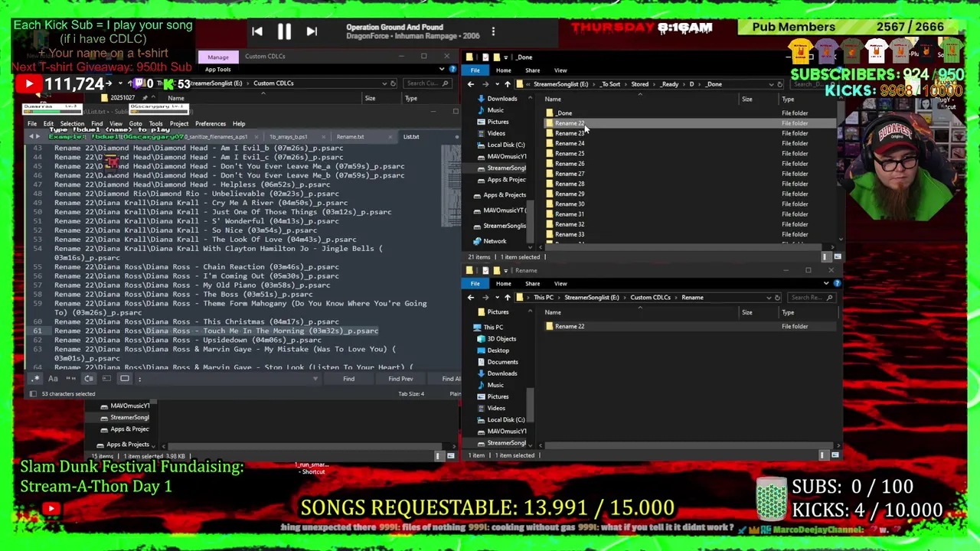The height and width of the screenshot is (551, 980).
Task: Open Preferences menu in Sublime Text
Action: pos(210,124)
